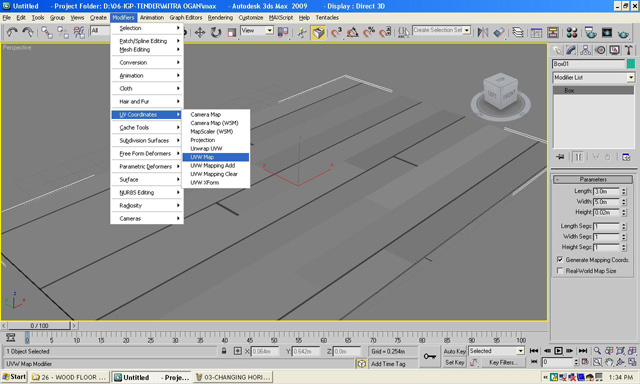640x384 pixels.
Task: Open Curve Editor toolbar icon
Action: [536, 32]
